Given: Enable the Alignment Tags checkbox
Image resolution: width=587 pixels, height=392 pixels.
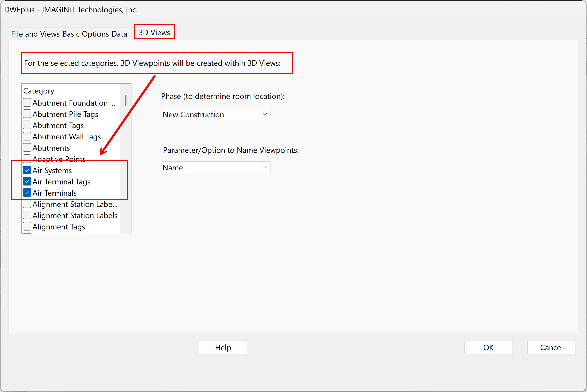Looking at the screenshot, I should [x=27, y=226].
